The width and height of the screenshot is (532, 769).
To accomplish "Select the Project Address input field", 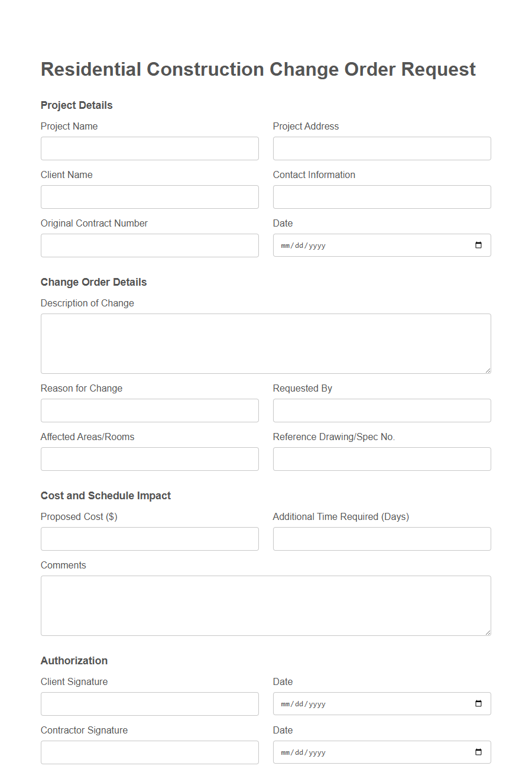I will (381, 148).
